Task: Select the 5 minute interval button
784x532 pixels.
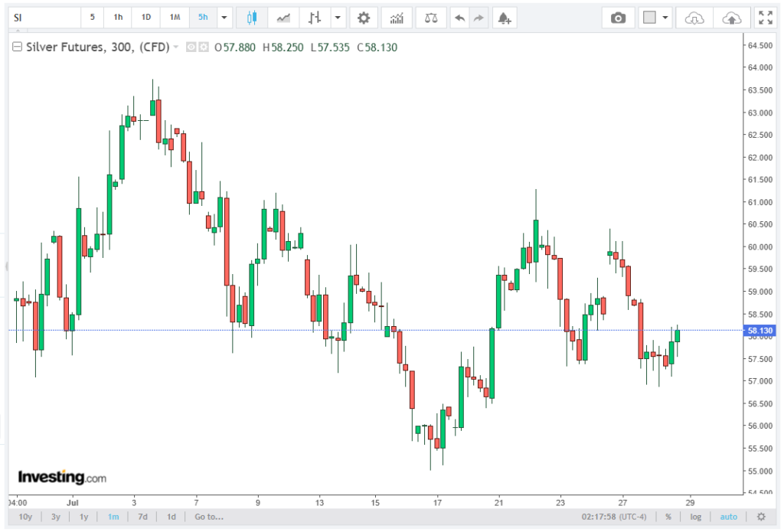Action: (92, 18)
